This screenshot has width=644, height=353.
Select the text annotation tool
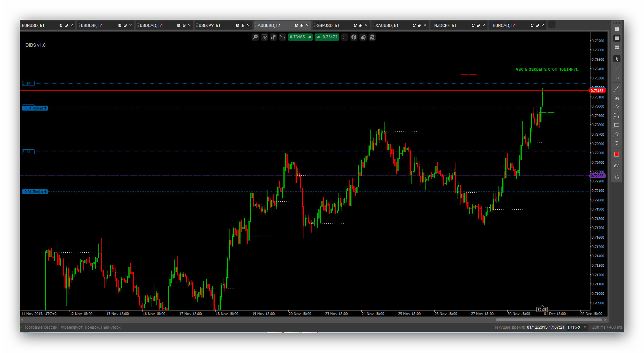point(617,143)
